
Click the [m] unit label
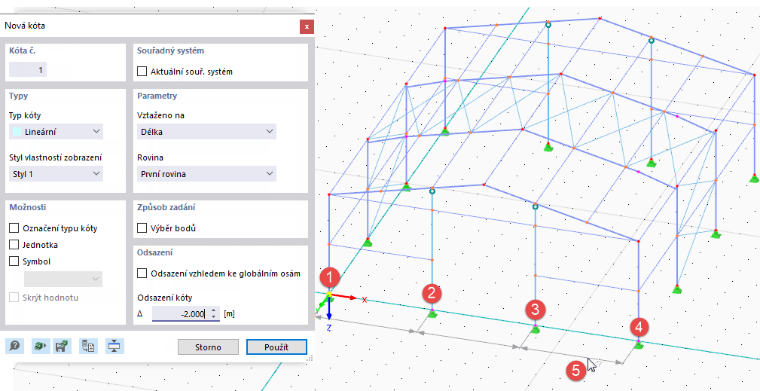(x=229, y=314)
